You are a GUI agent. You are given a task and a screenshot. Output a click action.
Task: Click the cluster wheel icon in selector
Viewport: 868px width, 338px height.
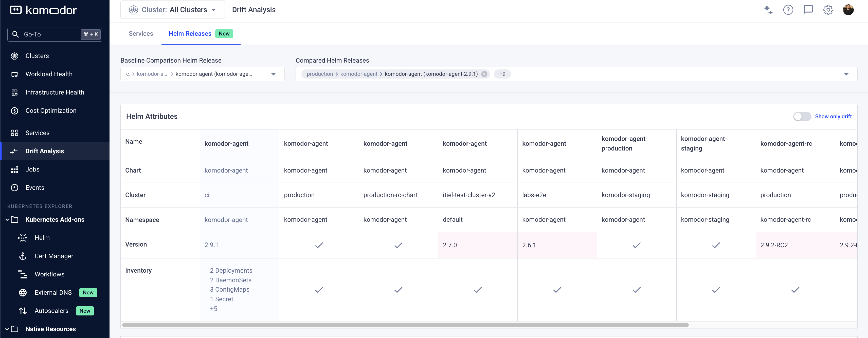point(133,10)
